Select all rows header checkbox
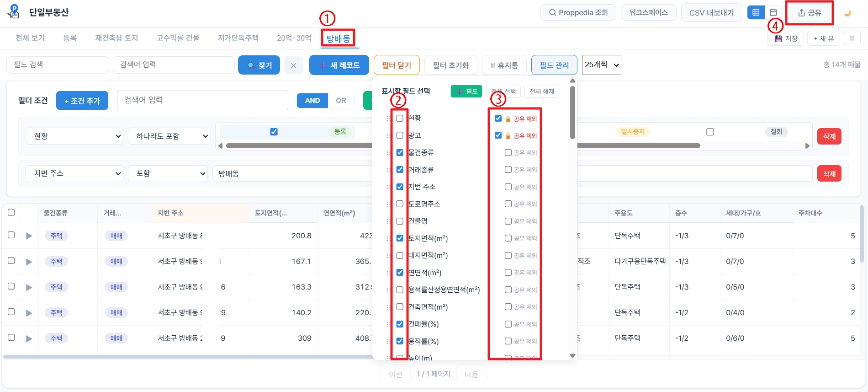The width and height of the screenshot is (868, 392). tap(11, 212)
